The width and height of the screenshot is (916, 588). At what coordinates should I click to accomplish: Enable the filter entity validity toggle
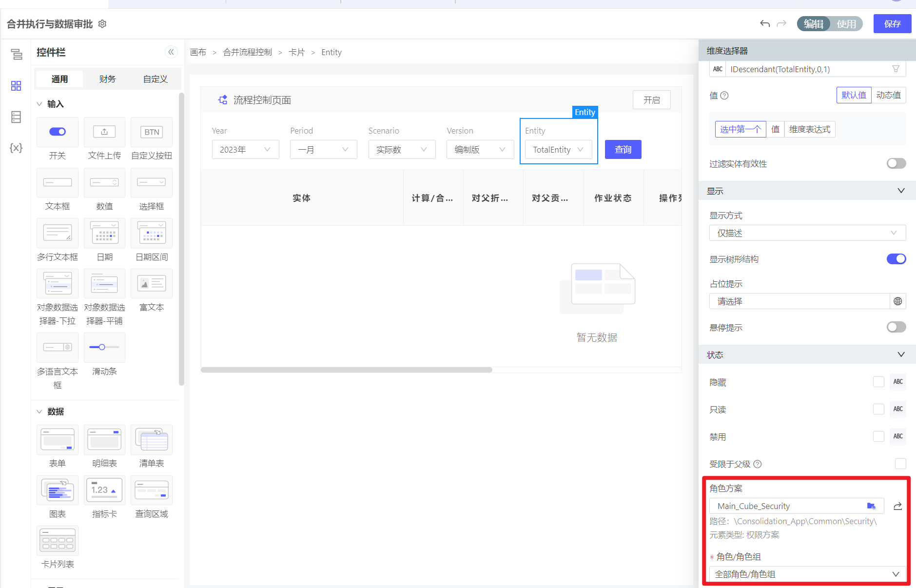(x=896, y=163)
